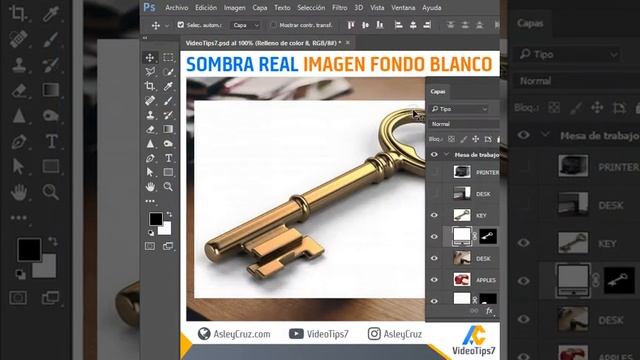Open the Normal blend mode dropdown in the central panel

pyautogui.click(x=464, y=124)
